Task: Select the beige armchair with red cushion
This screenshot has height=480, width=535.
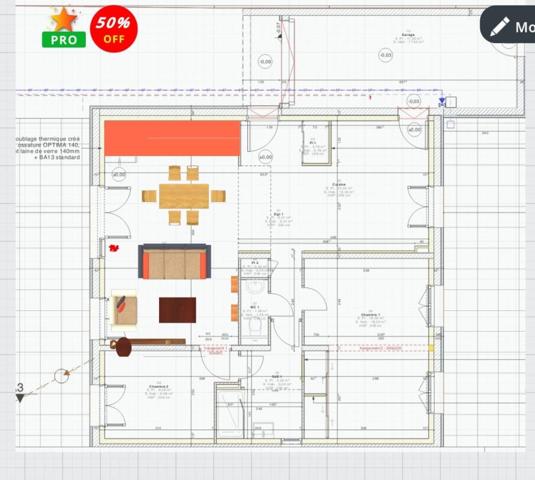Action: pyautogui.click(x=125, y=310)
